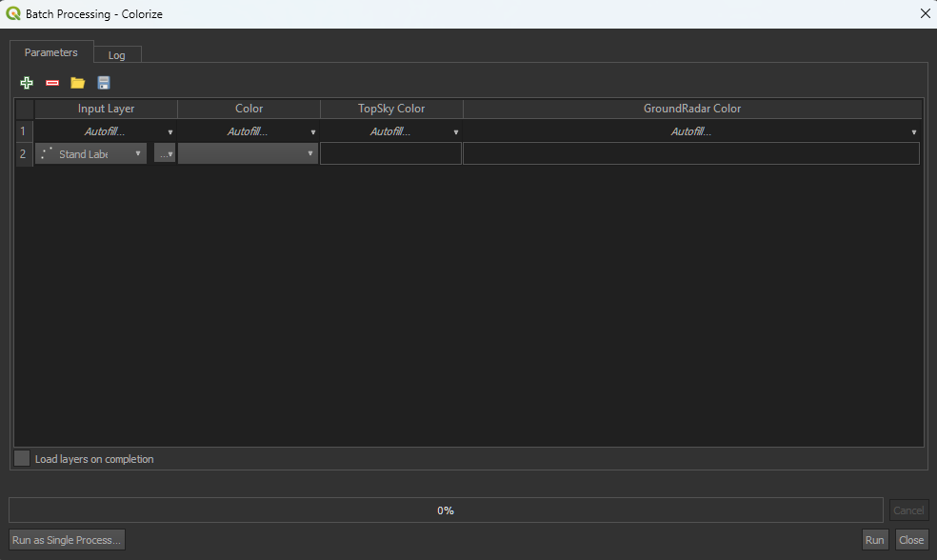Click Run as Single Process button
The width and height of the screenshot is (937, 560).
coord(67,540)
